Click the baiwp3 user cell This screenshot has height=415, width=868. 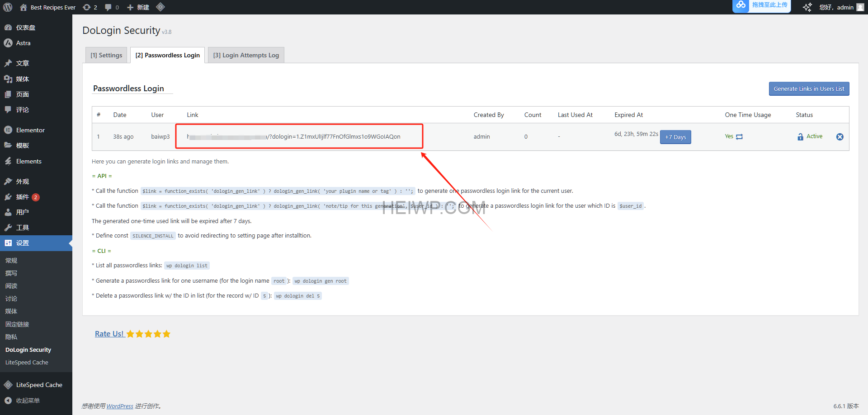click(160, 136)
